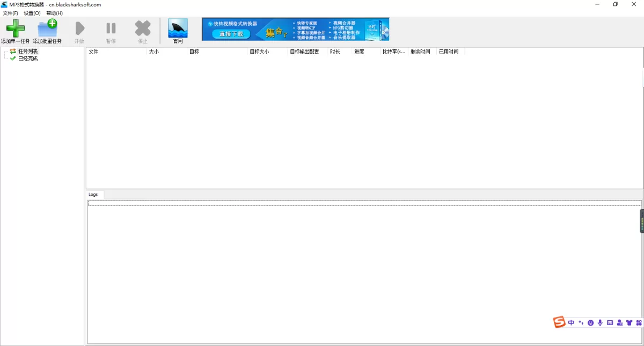Switch to the Logs tab
Screen dimensions: 644x346
point(93,194)
